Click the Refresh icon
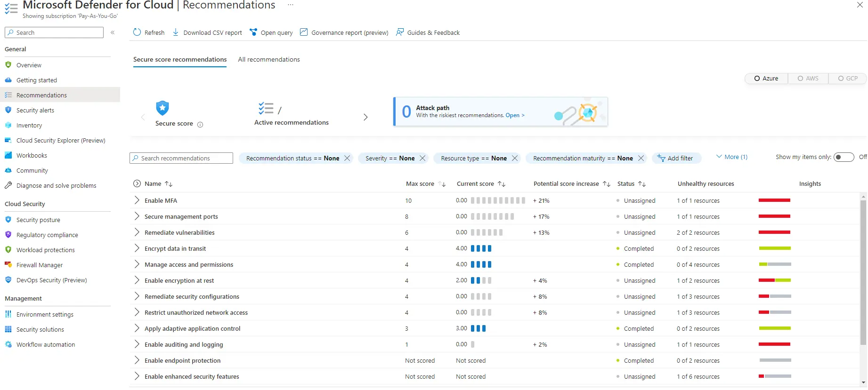The image size is (868, 390). 137,32
